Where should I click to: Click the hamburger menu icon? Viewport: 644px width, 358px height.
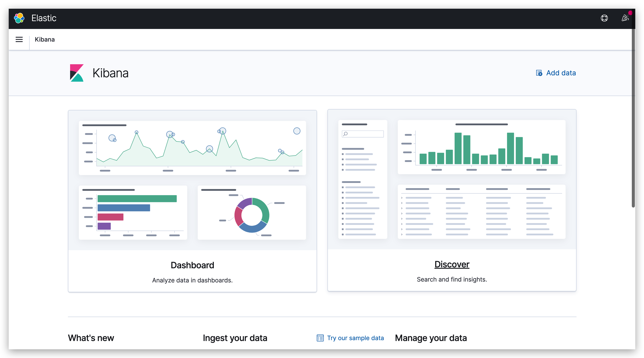(x=20, y=39)
